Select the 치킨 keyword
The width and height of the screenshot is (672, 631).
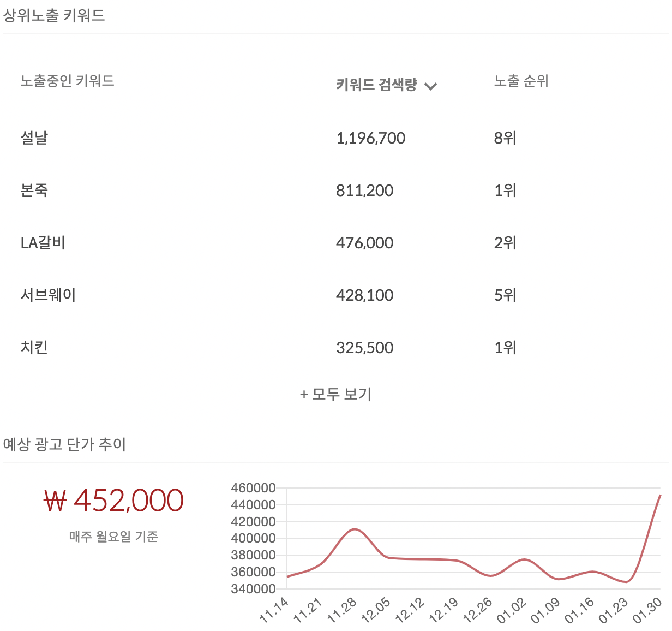[34, 347]
